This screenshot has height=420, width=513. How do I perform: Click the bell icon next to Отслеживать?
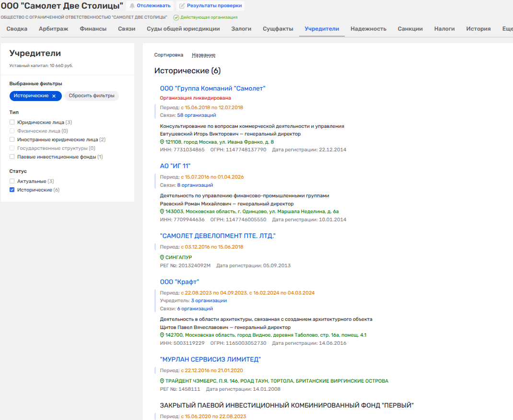pyautogui.click(x=132, y=6)
